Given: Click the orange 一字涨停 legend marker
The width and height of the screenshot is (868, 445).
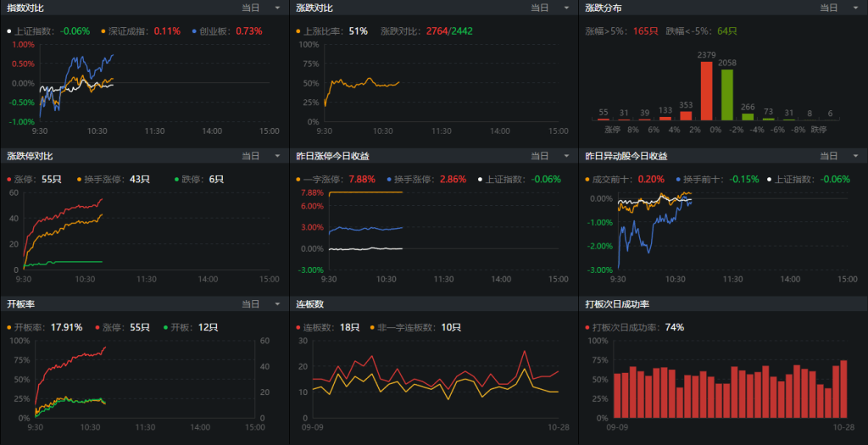Looking at the screenshot, I should (298, 179).
